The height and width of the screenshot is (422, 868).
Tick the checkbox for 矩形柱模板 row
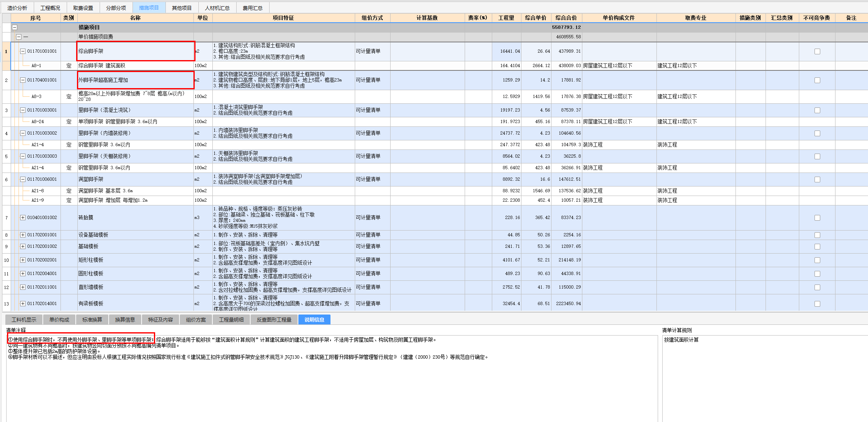click(817, 260)
